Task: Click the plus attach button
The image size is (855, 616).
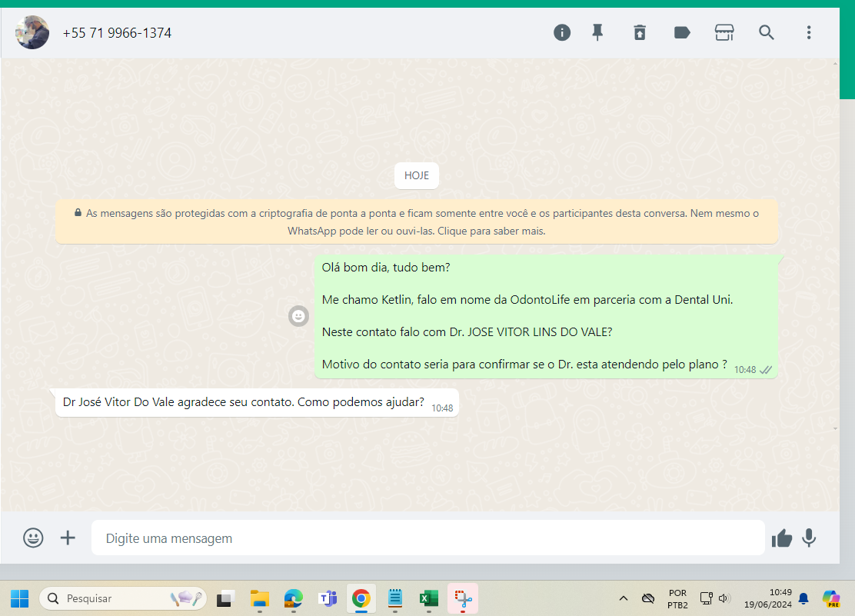Action: click(68, 538)
